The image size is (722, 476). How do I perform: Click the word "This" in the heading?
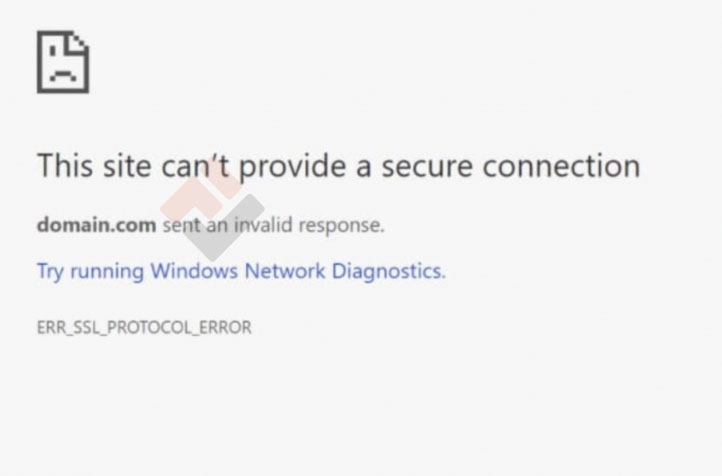click(65, 166)
